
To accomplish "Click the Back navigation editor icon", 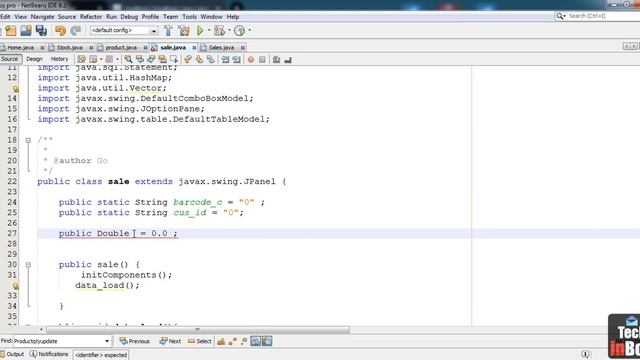I will pyautogui.click(x=93, y=60).
